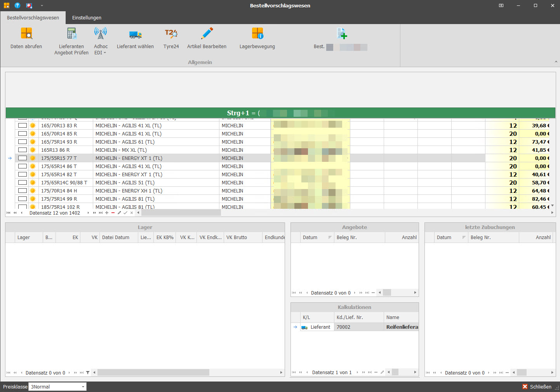Image resolution: width=560 pixels, height=392 pixels.
Task: Tick checkbox for 165/70R13 83 R row
Action: (x=23, y=125)
